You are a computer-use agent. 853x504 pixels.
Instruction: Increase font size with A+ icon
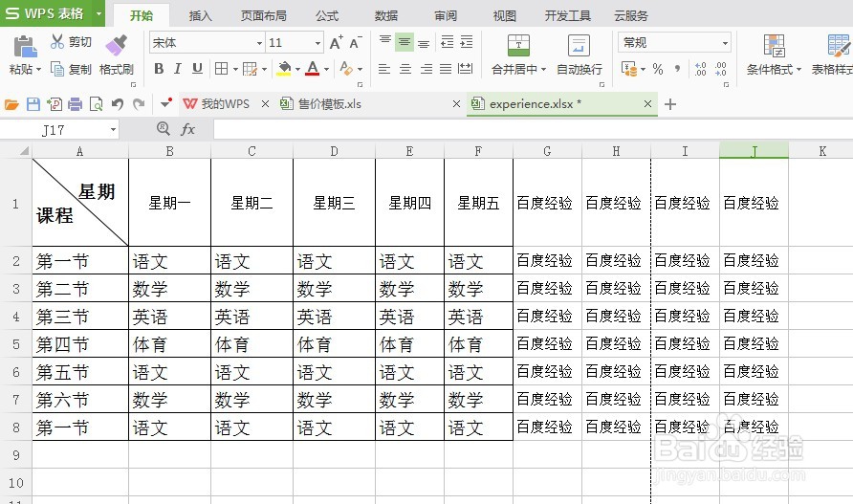[x=337, y=42]
